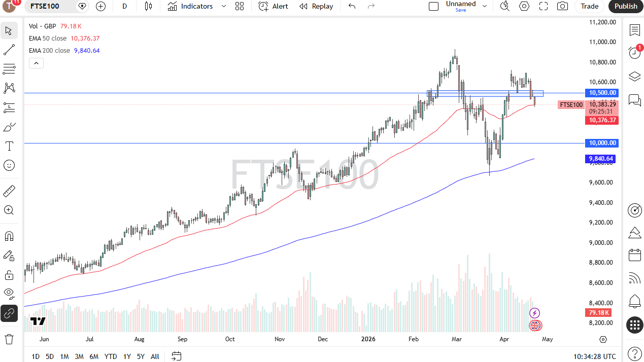Open the target screener panel

click(x=634, y=210)
